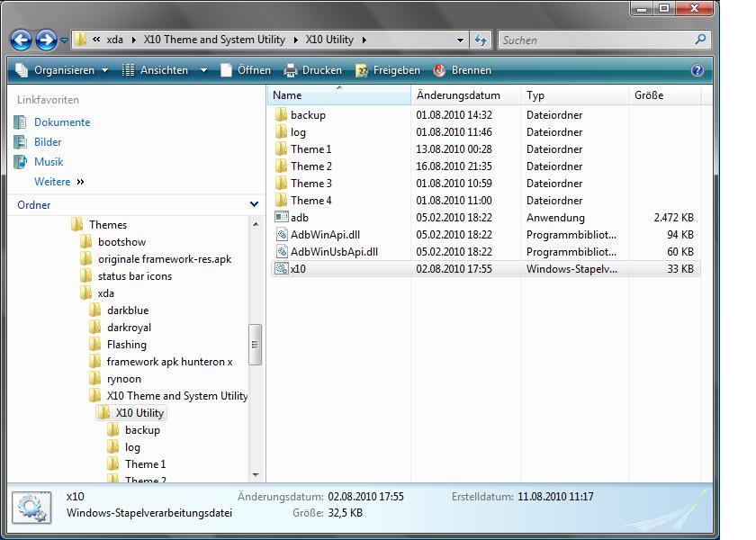Click X10 Utility in the address breadcrumb

tap(329, 40)
